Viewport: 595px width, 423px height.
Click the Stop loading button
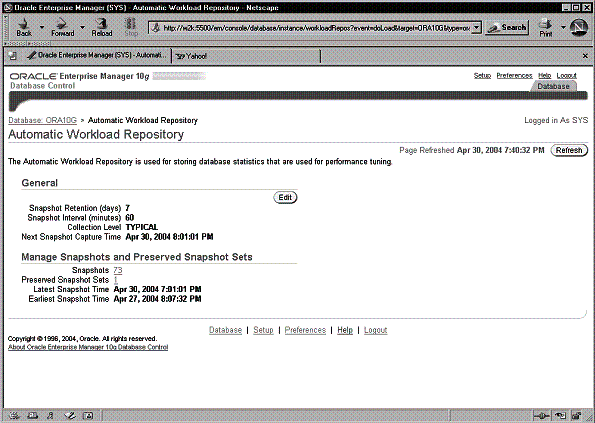tap(131, 27)
